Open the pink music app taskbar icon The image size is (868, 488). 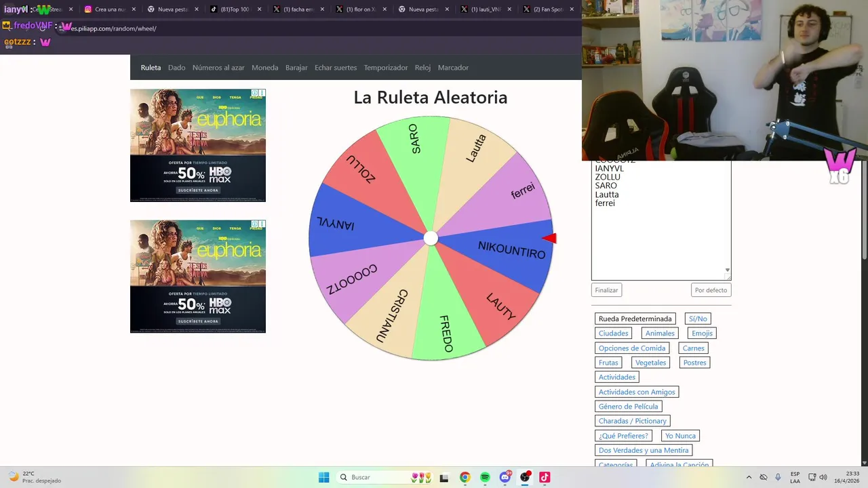[x=545, y=477]
